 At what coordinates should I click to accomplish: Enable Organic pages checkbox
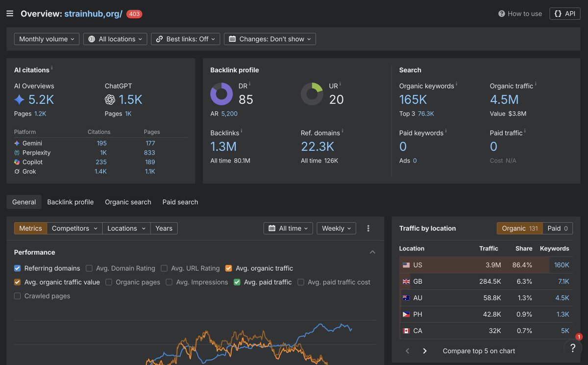pos(109,282)
